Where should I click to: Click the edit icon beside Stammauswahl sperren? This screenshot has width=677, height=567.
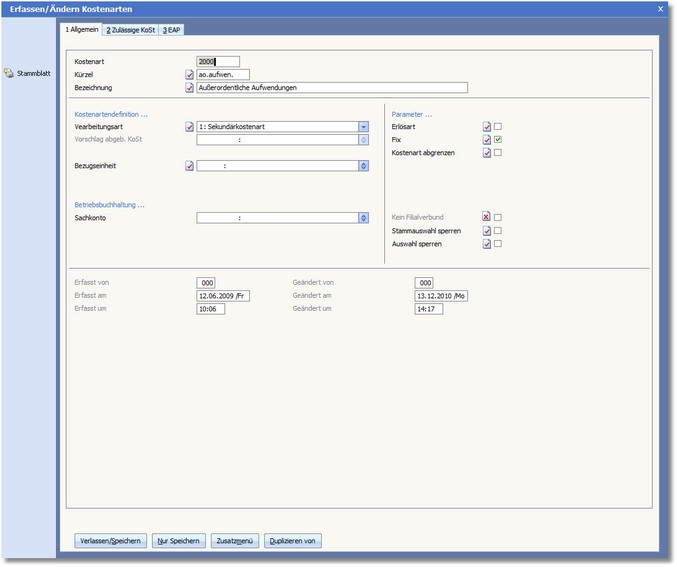pyautogui.click(x=487, y=230)
